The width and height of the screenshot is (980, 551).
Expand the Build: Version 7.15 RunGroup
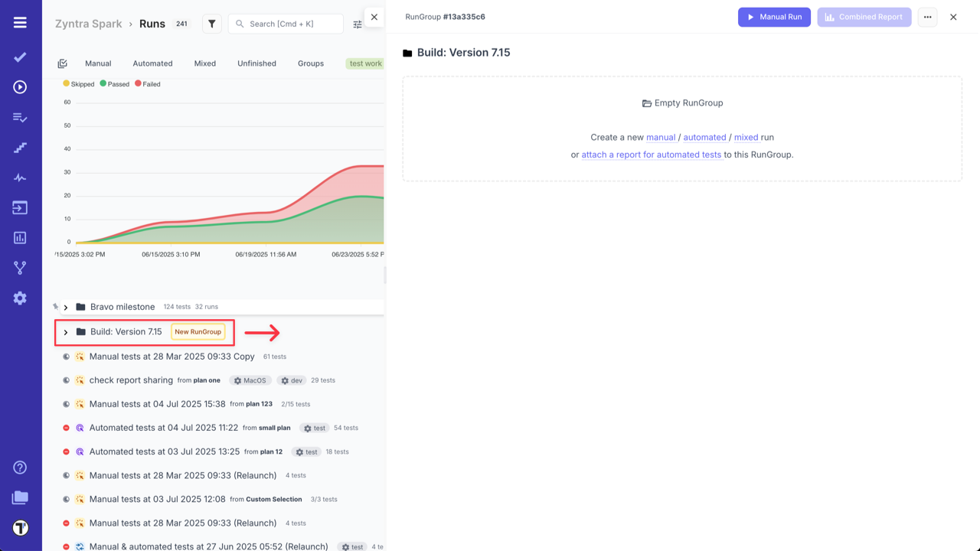click(66, 331)
